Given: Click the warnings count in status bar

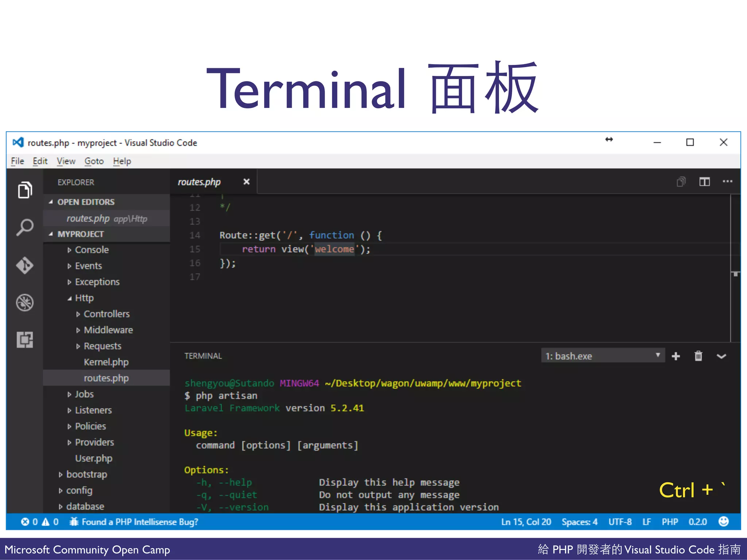Looking at the screenshot, I should click(x=50, y=522).
